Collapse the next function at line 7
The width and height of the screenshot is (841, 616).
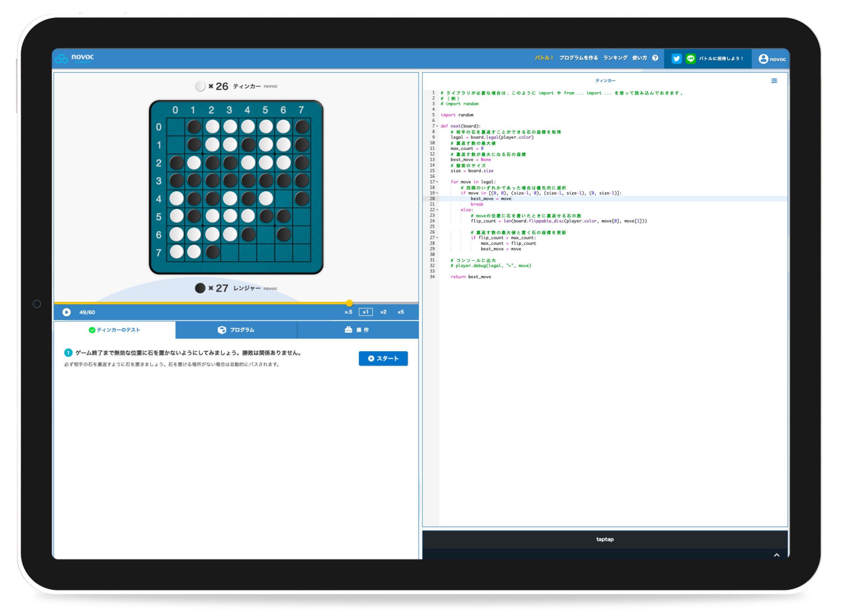pyautogui.click(x=437, y=126)
